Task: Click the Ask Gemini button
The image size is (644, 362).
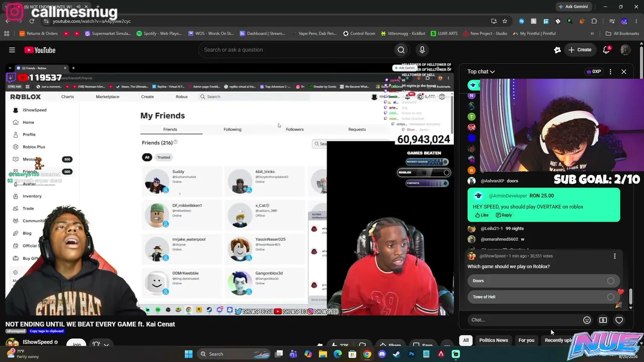Action: (x=573, y=7)
